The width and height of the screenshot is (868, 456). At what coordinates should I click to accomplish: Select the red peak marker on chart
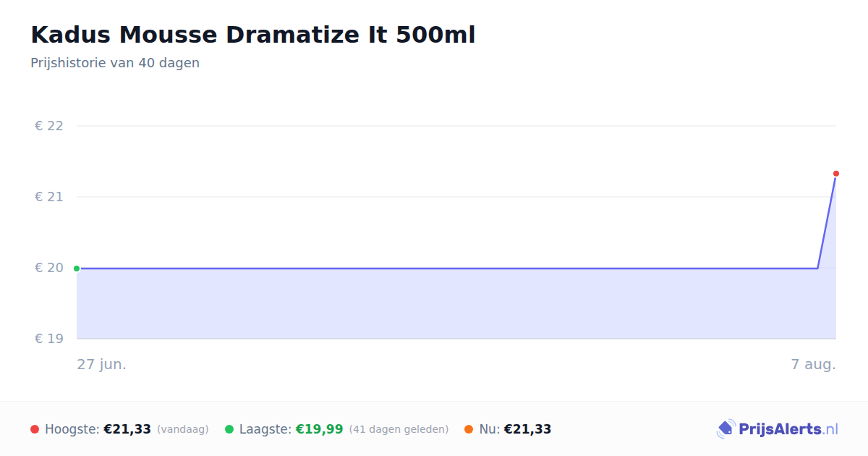pos(836,174)
